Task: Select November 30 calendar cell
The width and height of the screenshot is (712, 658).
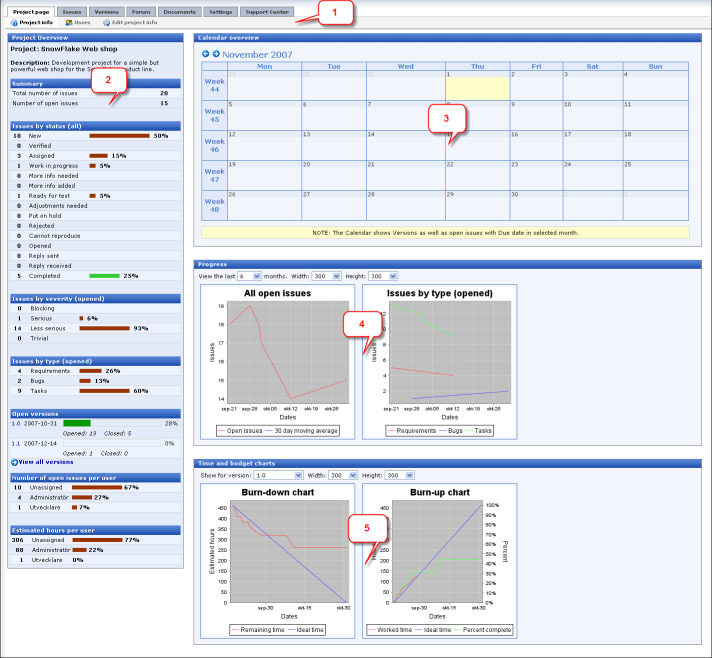Action: 536,205
